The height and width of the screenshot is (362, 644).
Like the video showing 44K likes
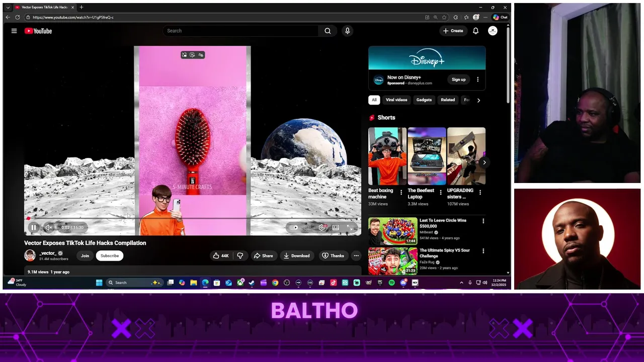pos(220,255)
